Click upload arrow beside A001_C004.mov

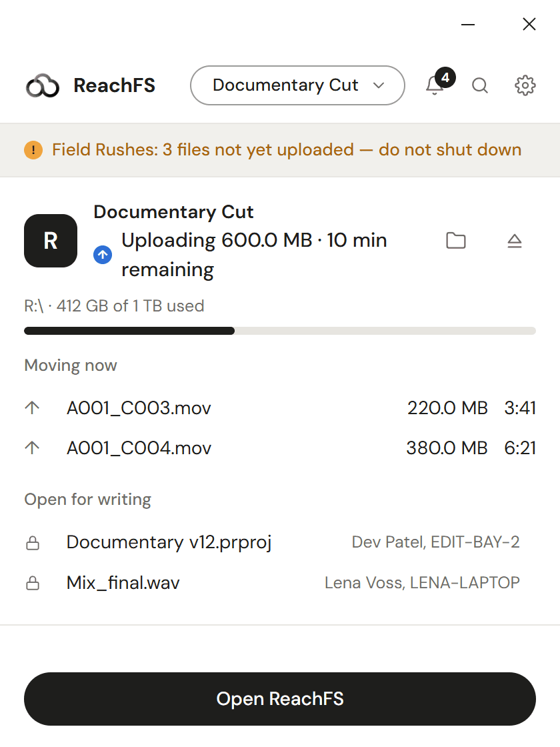[32, 448]
